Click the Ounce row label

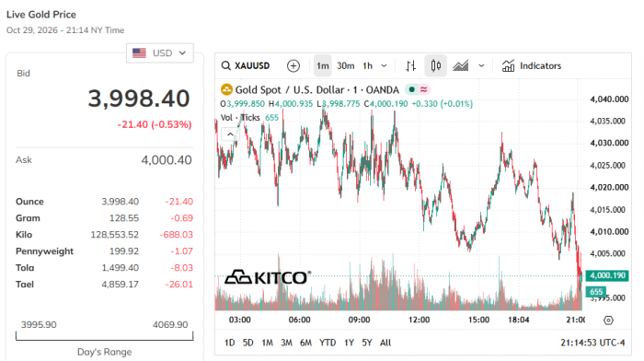[x=29, y=202]
